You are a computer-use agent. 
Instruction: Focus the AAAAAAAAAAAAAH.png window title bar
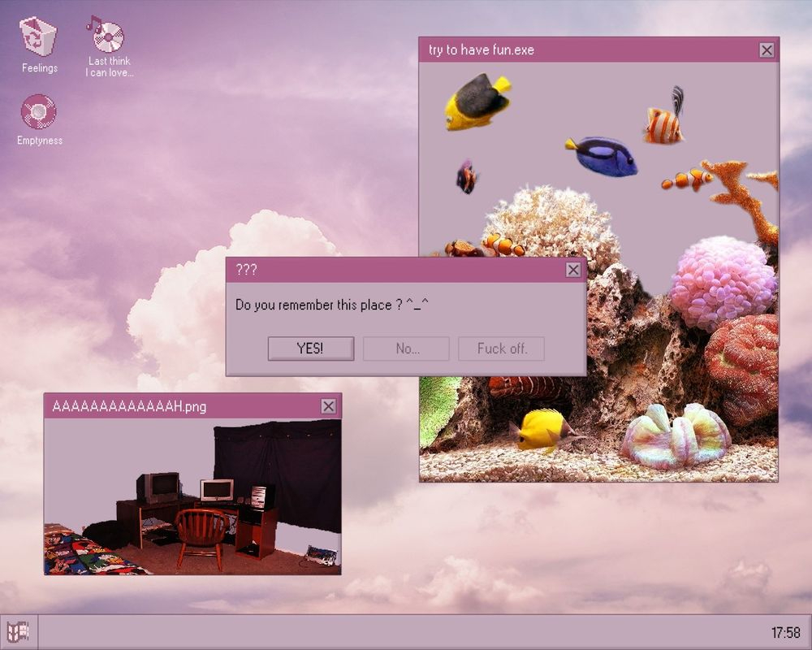[x=179, y=406]
